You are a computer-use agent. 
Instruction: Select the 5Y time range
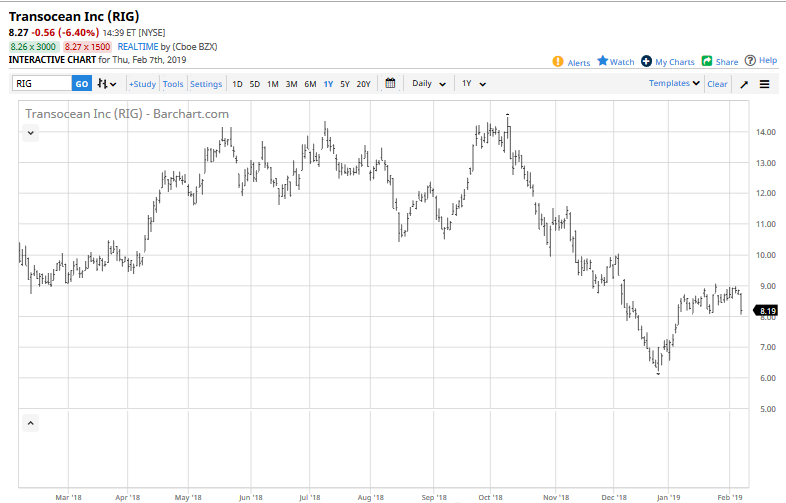pyautogui.click(x=345, y=84)
